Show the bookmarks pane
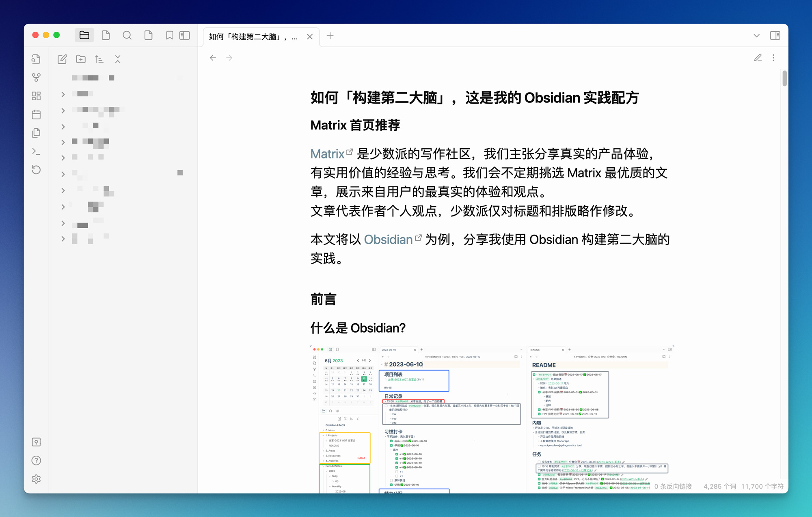Image resolution: width=812 pixels, height=517 pixels. click(169, 35)
